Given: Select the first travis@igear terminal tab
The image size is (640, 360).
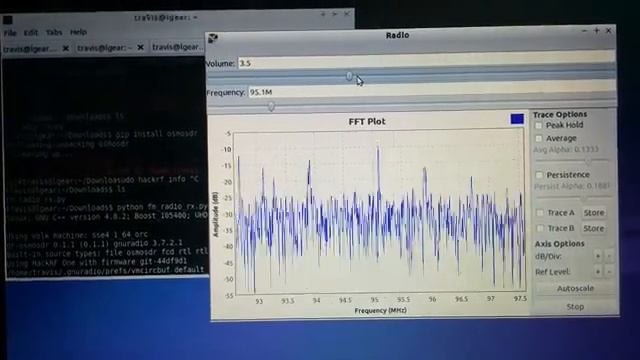Looking at the screenshot, I should [x=30, y=49].
